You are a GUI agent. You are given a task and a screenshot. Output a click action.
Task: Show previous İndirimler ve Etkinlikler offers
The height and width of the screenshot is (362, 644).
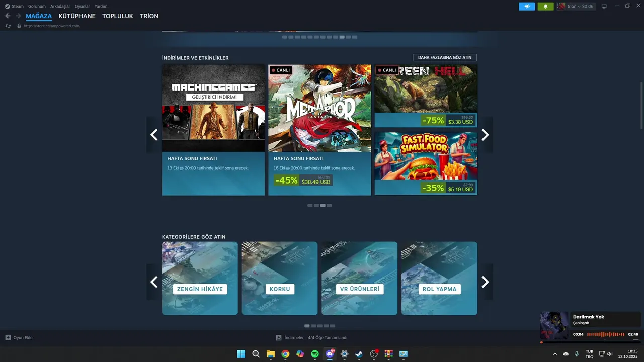(154, 135)
